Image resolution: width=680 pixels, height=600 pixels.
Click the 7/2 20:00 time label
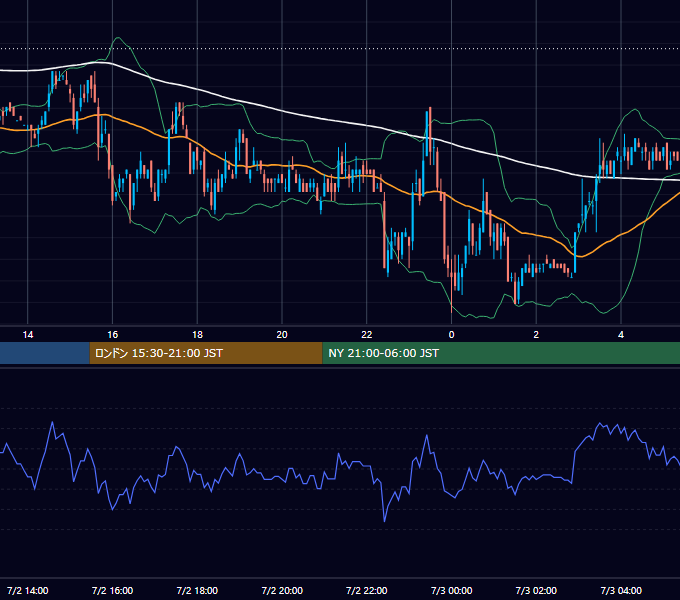[282, 590]
